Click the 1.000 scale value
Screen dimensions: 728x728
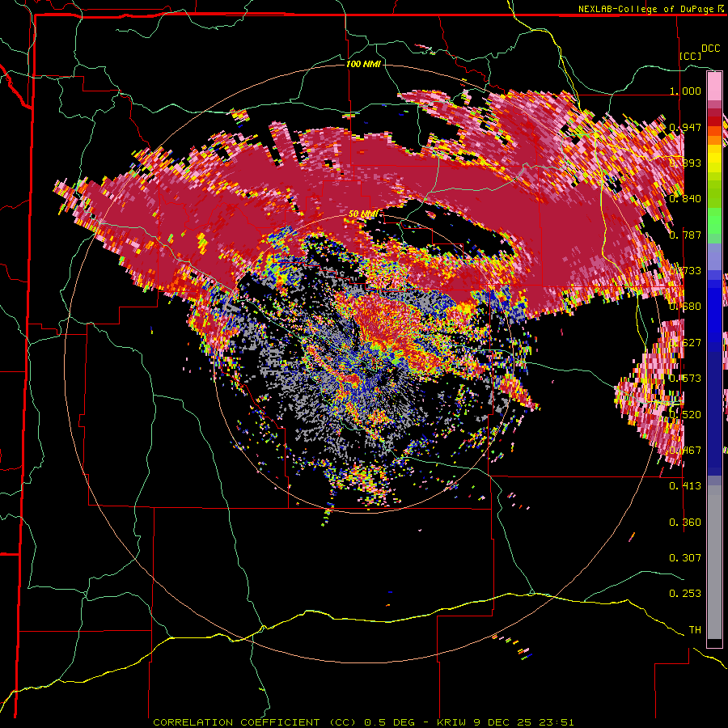(x=685, y=91)
